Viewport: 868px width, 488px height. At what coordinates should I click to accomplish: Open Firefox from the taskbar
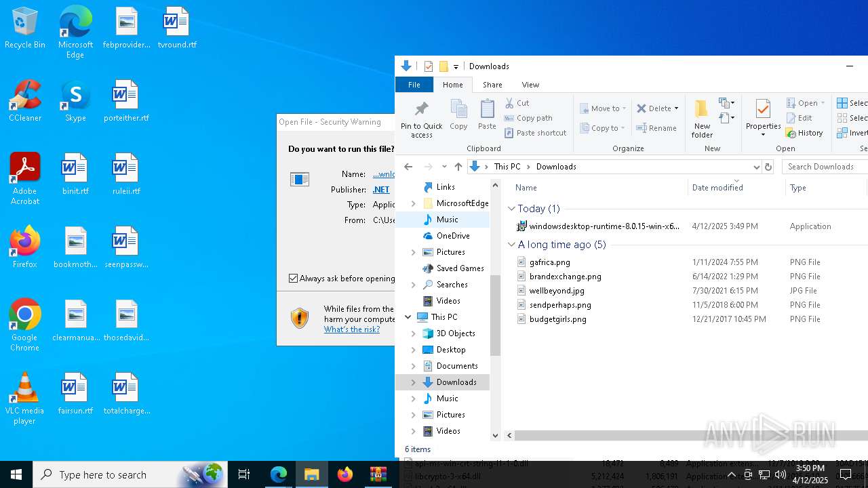(x=345, y=474)
